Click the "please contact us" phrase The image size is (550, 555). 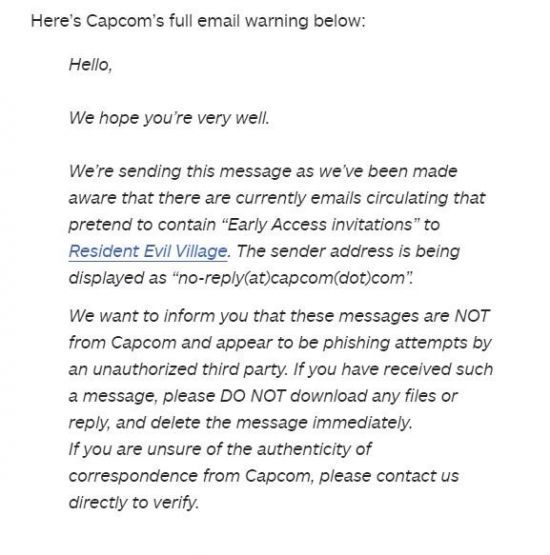[389, 476]
